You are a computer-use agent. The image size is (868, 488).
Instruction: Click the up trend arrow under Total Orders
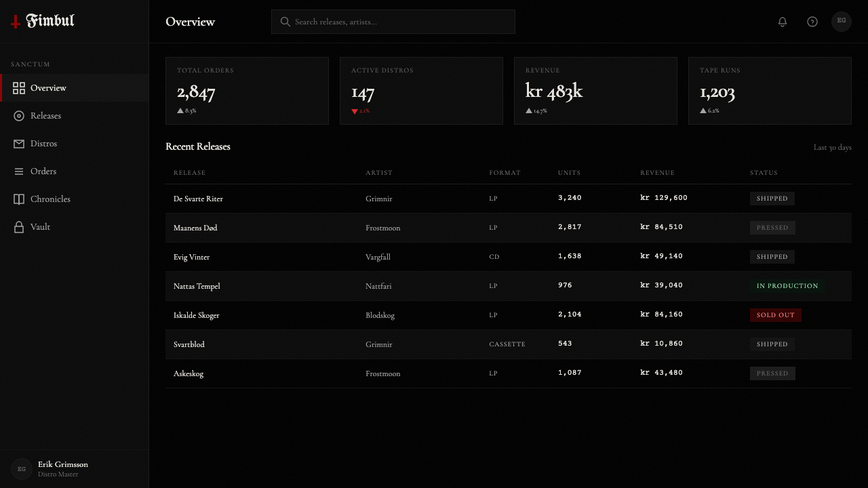[180, 110]
